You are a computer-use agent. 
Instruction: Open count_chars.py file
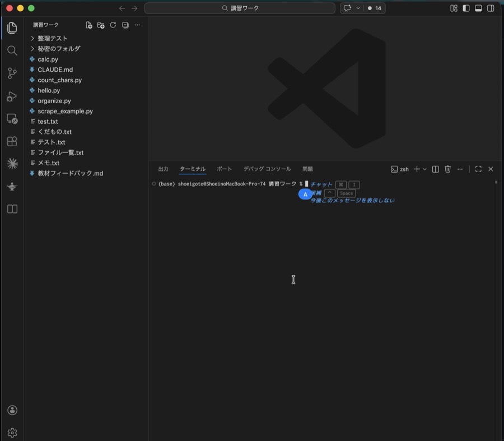click(x=86, y=80)
